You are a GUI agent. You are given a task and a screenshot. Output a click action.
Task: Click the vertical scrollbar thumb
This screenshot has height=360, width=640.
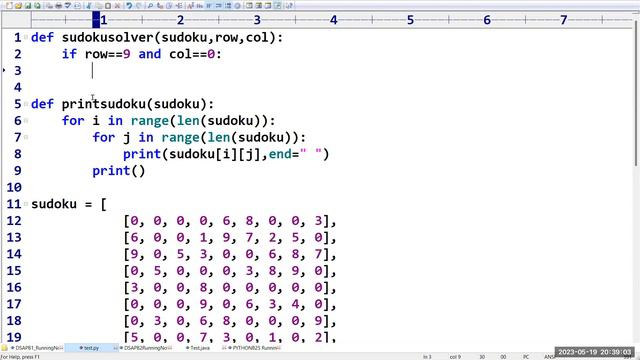(636, 94)
